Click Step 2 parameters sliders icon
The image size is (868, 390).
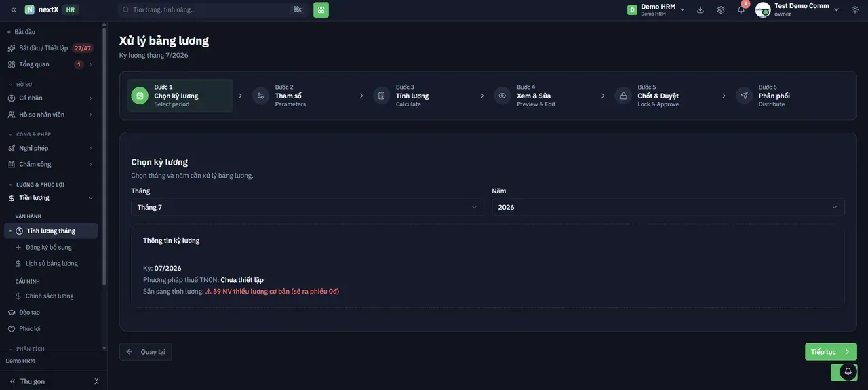coord(260,96)
